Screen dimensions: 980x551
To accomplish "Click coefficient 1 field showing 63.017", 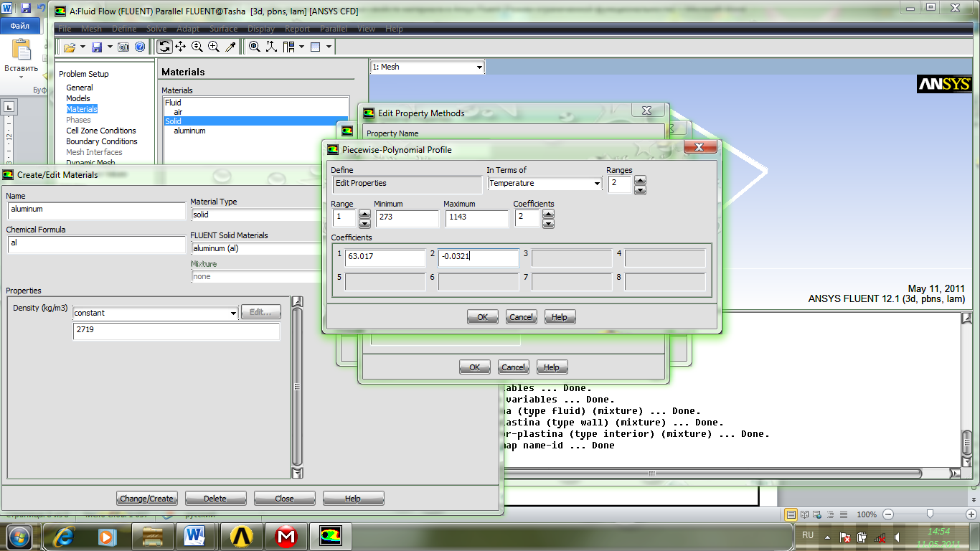I will 385,258.
